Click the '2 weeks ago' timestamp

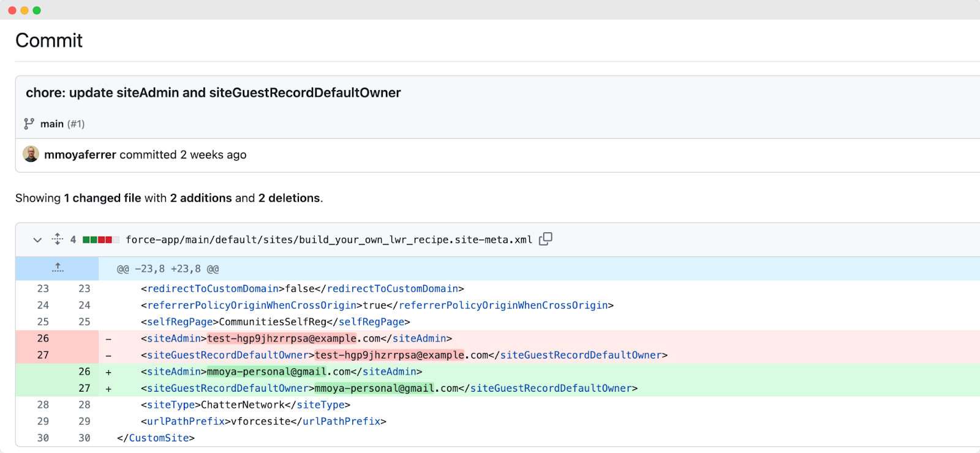click(213, 154)
